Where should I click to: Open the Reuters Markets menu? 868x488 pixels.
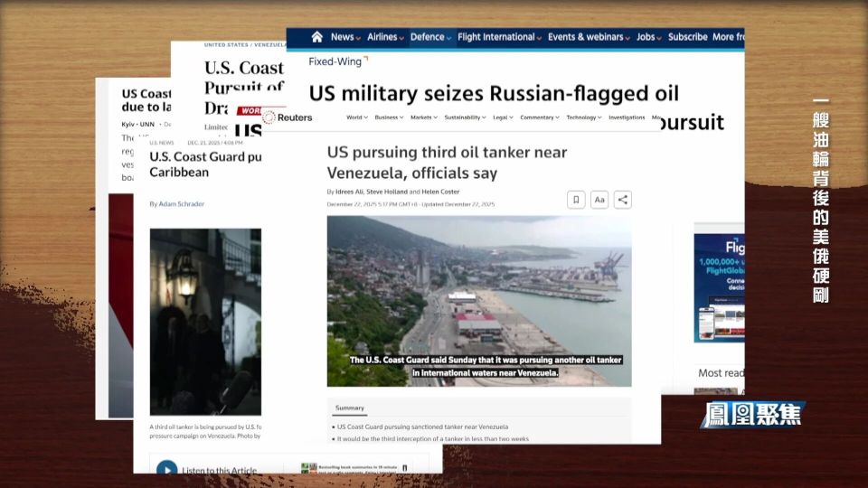pos(424,117)
